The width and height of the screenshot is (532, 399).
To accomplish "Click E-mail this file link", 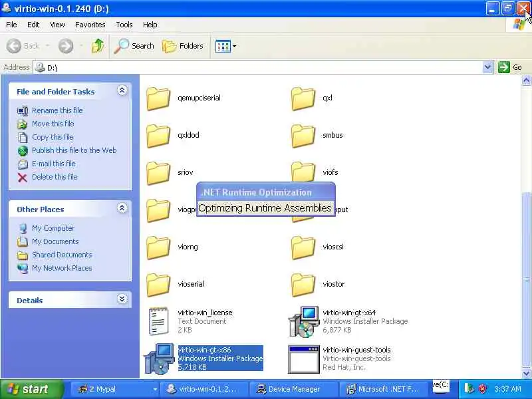I will [x=54, y=163].
